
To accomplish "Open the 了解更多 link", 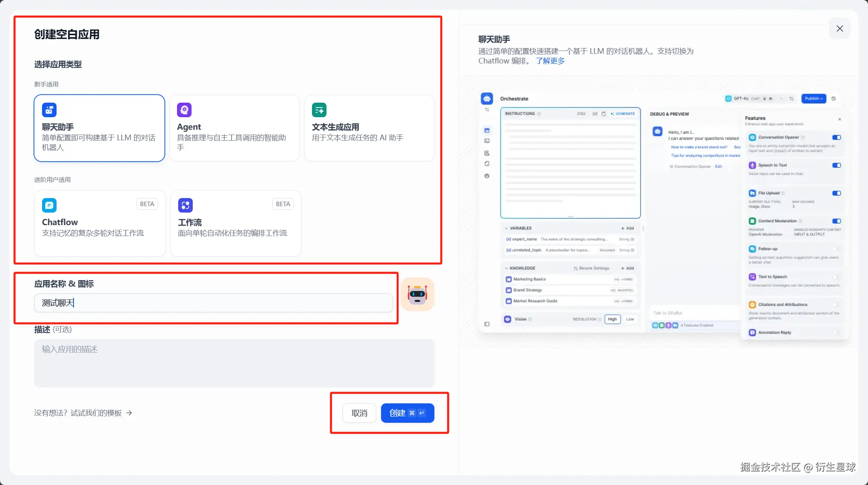I will pos(550,61).
